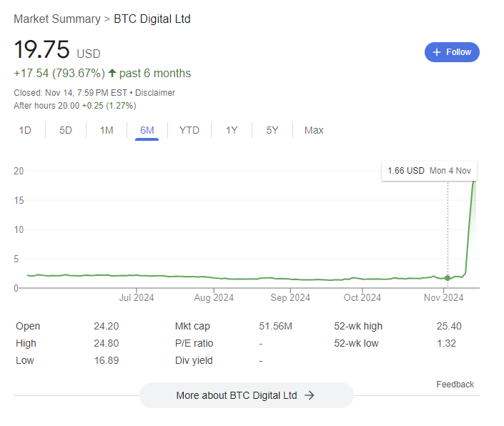The height and width of the screenshot is (426, 504).
Task: Click the Sep 2024 axis label
Action: [290, 297]
